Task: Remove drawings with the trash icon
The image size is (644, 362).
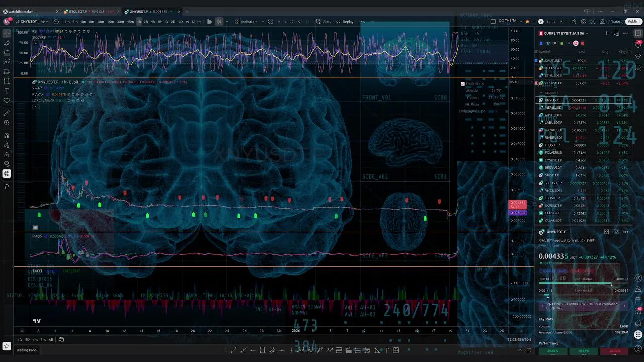Action: [7, 187]
